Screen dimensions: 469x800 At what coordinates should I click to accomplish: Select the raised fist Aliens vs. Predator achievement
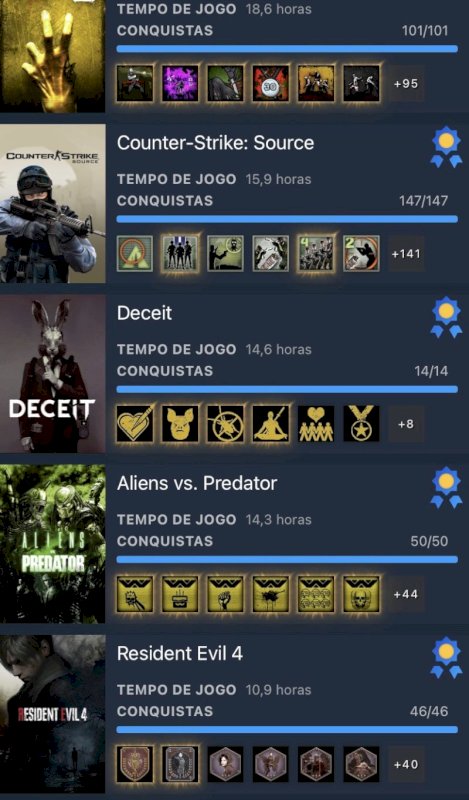pos(226,594)
